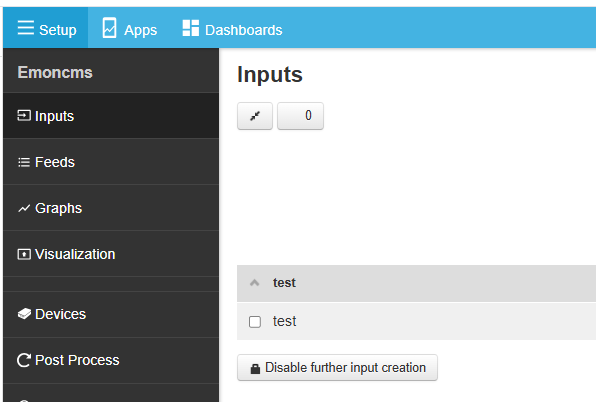The width and height of the screenshot is (596, 402).
Task: Tick the checkbox for the test input
Action: coord(255,322)
